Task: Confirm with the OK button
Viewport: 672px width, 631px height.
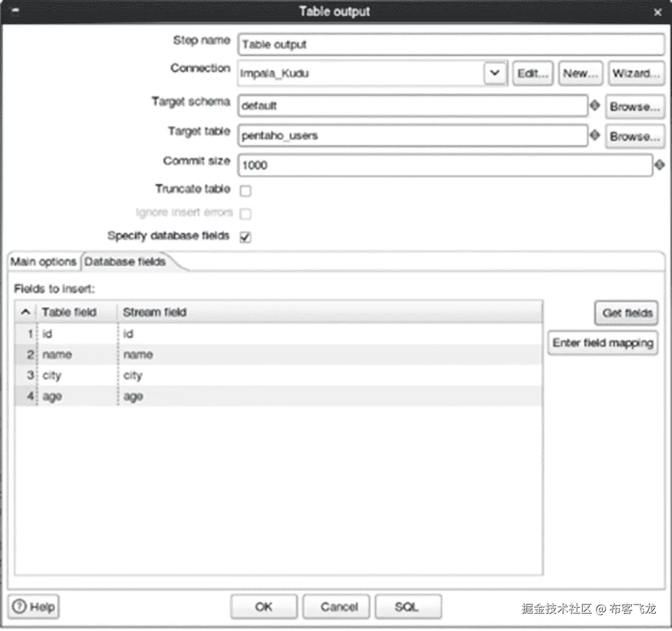Action: tap(264, 606)
